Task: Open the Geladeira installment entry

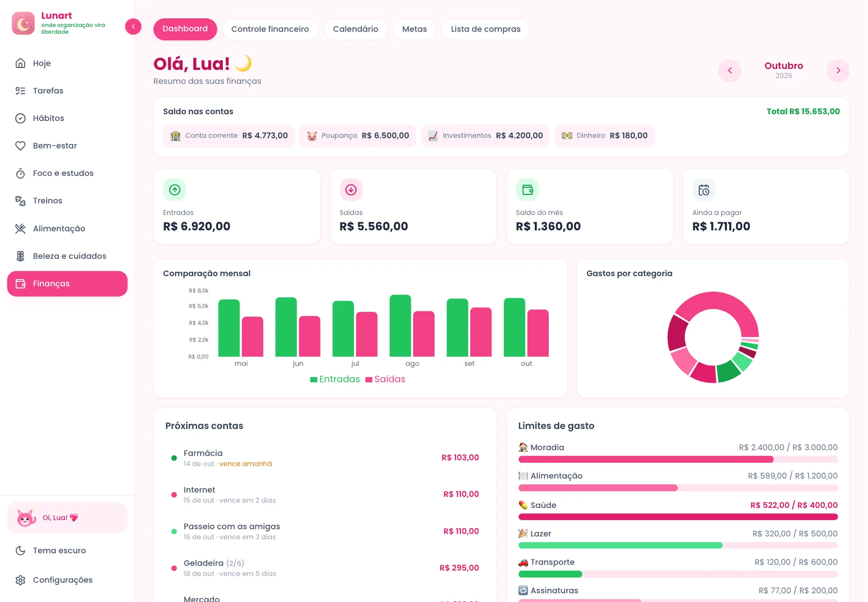Action: tap(325, 568)
